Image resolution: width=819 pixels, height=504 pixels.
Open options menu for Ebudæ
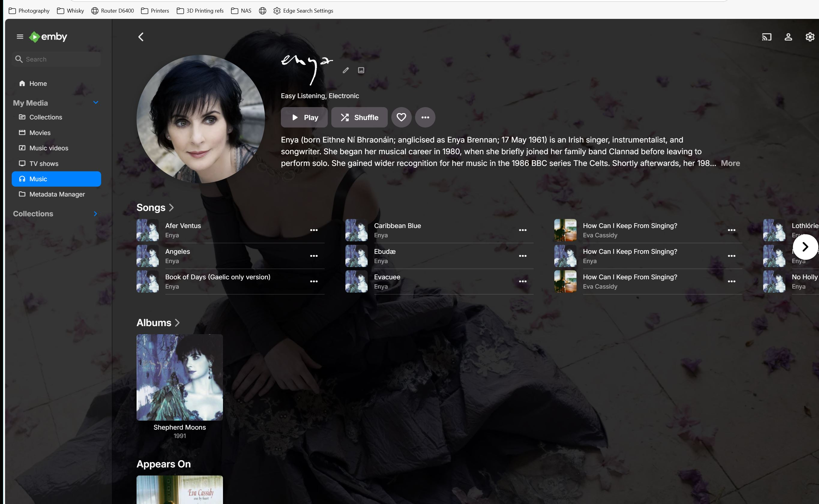pyautogui.click(x=522, y=256)
